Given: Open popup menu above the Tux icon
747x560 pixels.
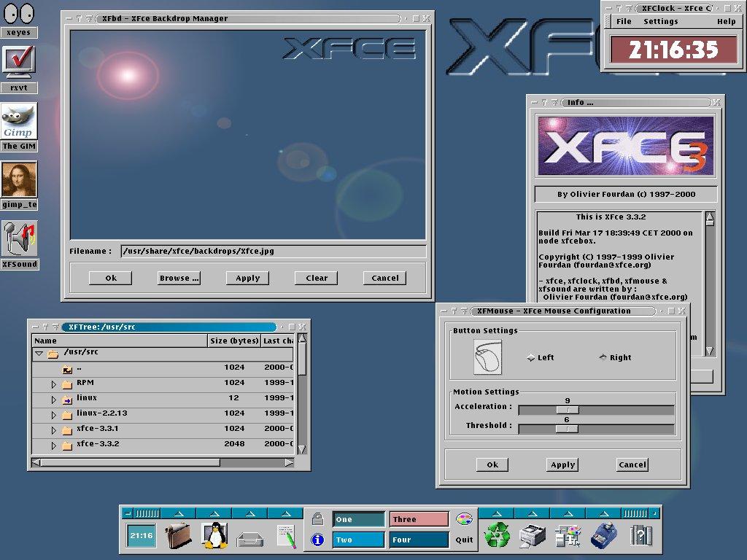Looking at the screenshot, I should tap(214, 513).
